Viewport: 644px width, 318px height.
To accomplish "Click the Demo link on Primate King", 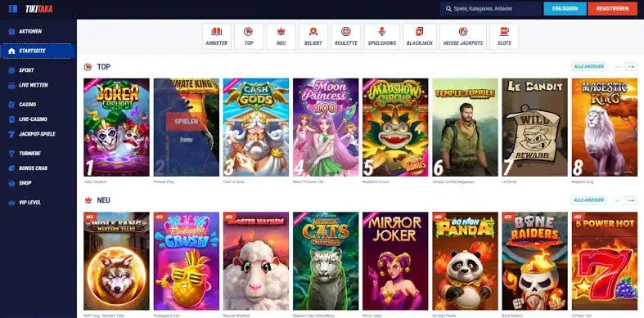I will pyautogui.click(x=186, y=140).
